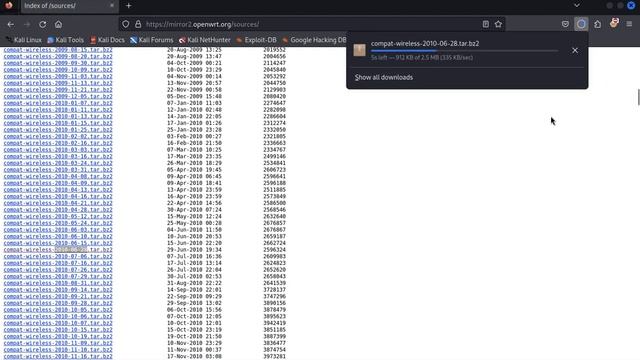Click the highlighted compat-wireless link dated 29-Jun-2010

(x=58, y=250)
